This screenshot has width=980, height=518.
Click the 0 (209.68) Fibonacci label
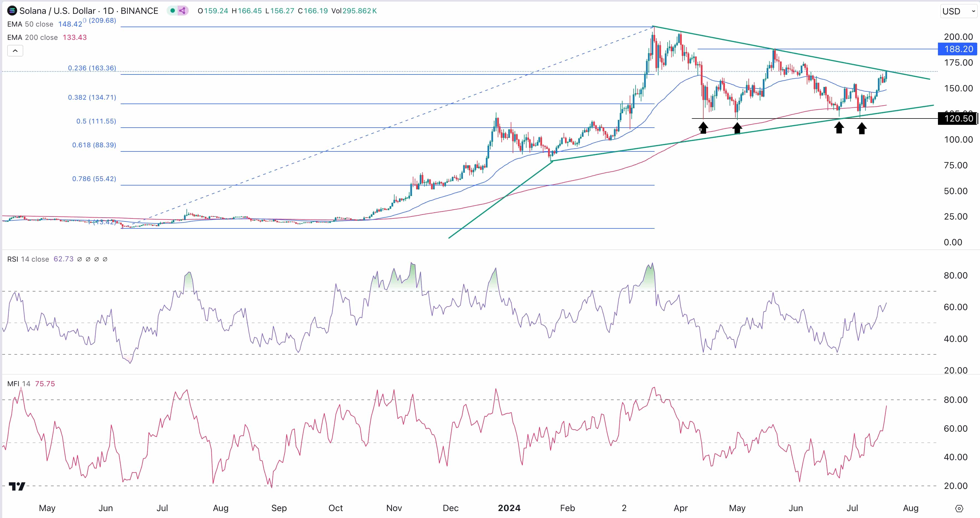100,20
